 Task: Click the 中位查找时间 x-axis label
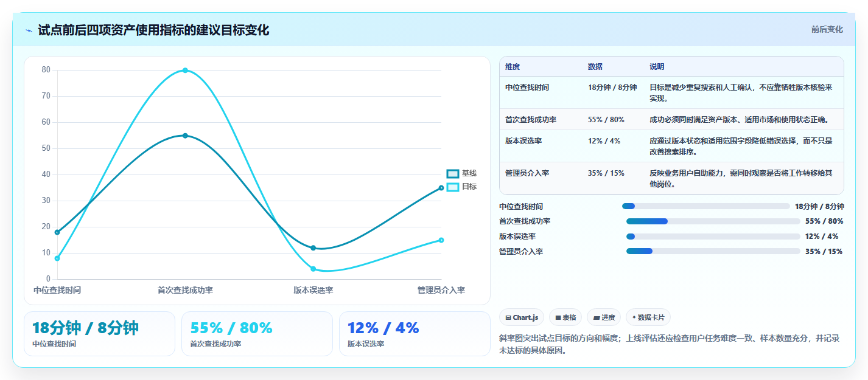[57, 291]
